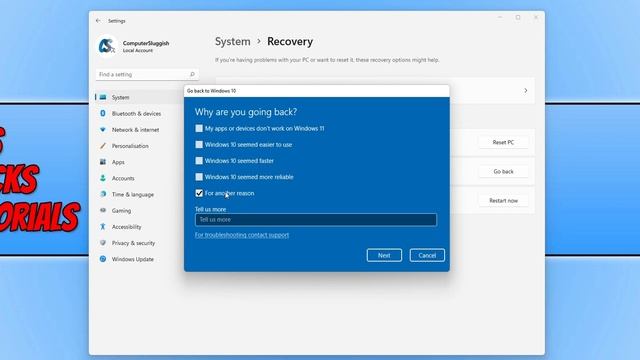The image size is (640, 360).
Task: Check 'My apps or devices don't work on Windows 11'
Action: [199, 128]
